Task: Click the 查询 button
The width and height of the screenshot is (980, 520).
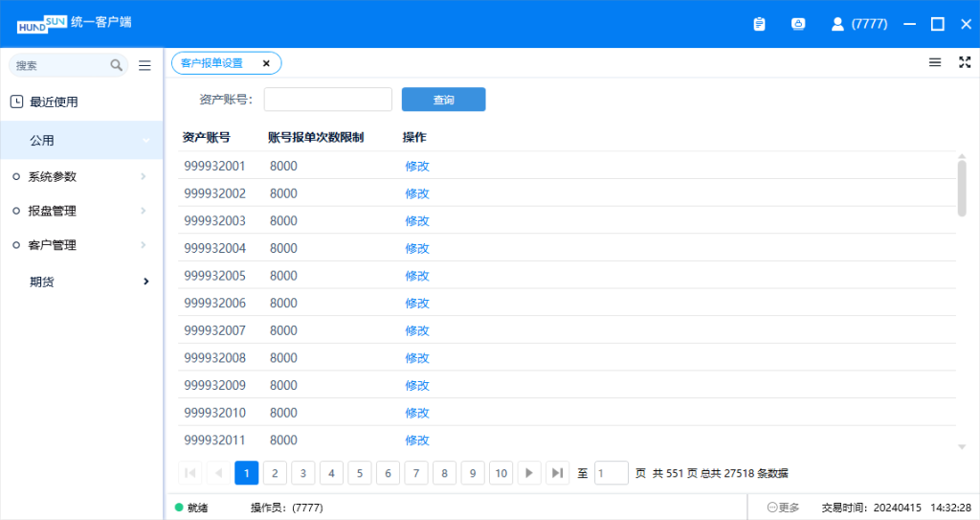Action: click(x=443, y=100)
